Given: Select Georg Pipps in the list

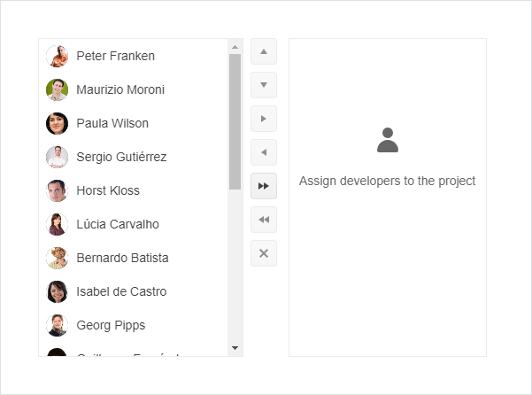Looking at the screenshot, I should pyautogui.click(x=134, y=325).
